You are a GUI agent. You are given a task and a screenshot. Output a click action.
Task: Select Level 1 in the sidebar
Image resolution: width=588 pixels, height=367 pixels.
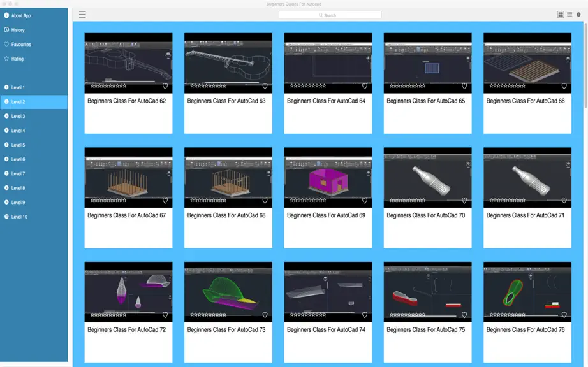tap(34, 87)
